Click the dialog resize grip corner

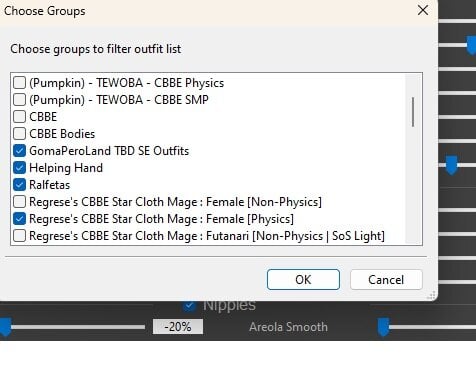click(x=432, y=295)
